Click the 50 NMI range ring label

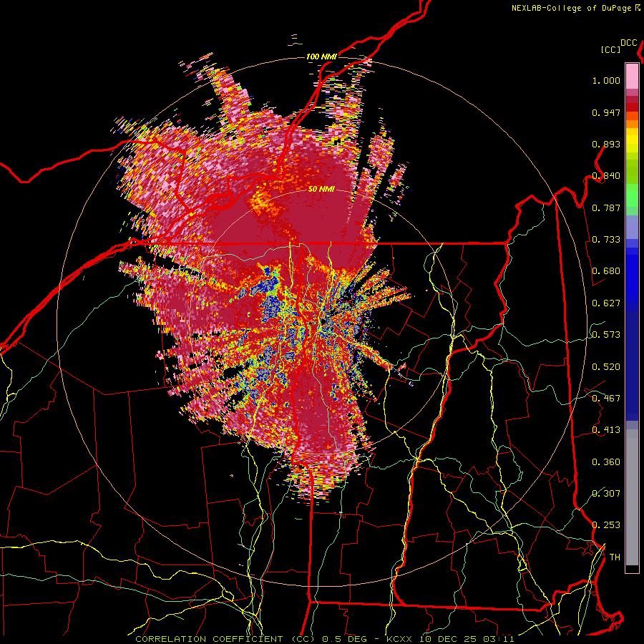(321, 190)
